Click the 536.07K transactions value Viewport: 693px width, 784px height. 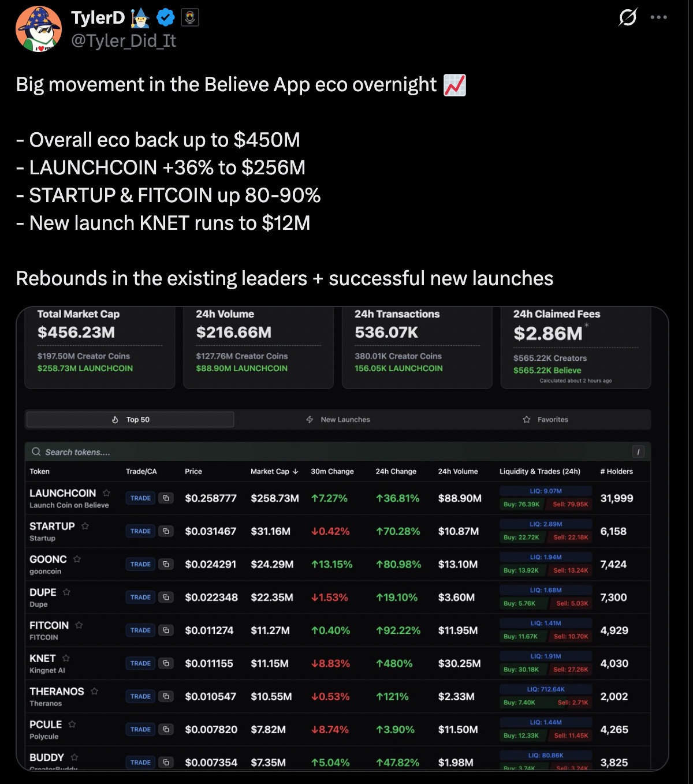pos(386,333)
